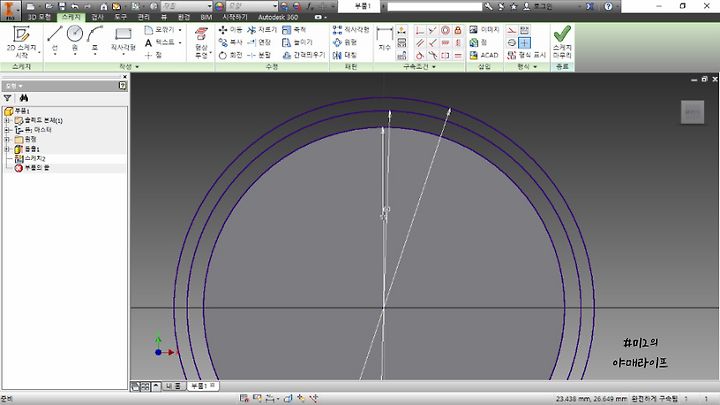
Task: Insert an Image (이미지) into the sketch
Action: (484, 29)
